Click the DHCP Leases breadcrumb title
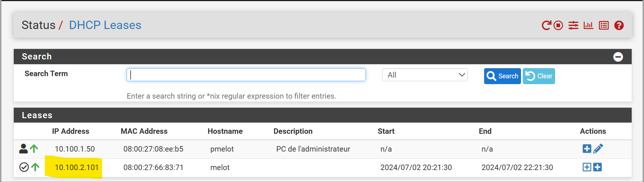The height and width of the screenshot is (182, 644). [x=105, y=25]
